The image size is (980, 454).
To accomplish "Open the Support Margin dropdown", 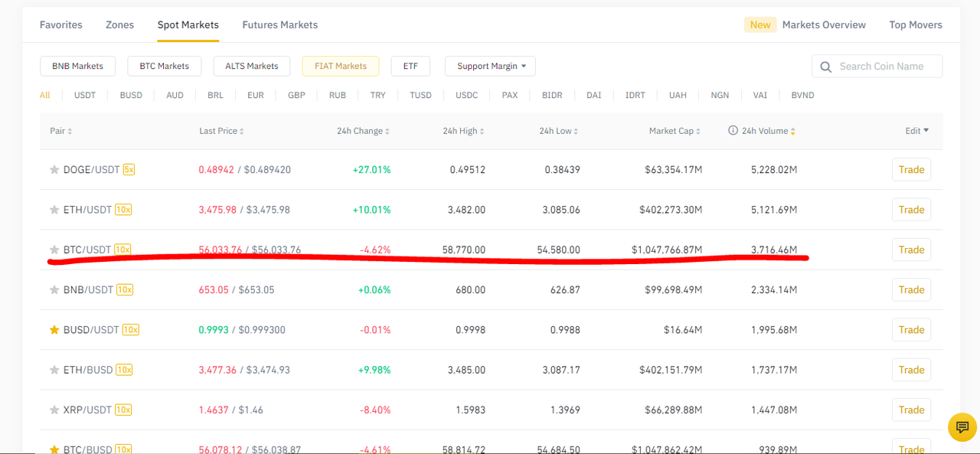I will point(490,66).
